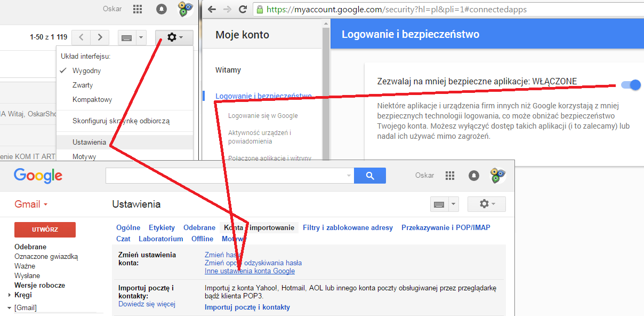Screen dimensions: 644x316
Task: Toggle less secure apps switch off
Action: [x=631, y=84]
